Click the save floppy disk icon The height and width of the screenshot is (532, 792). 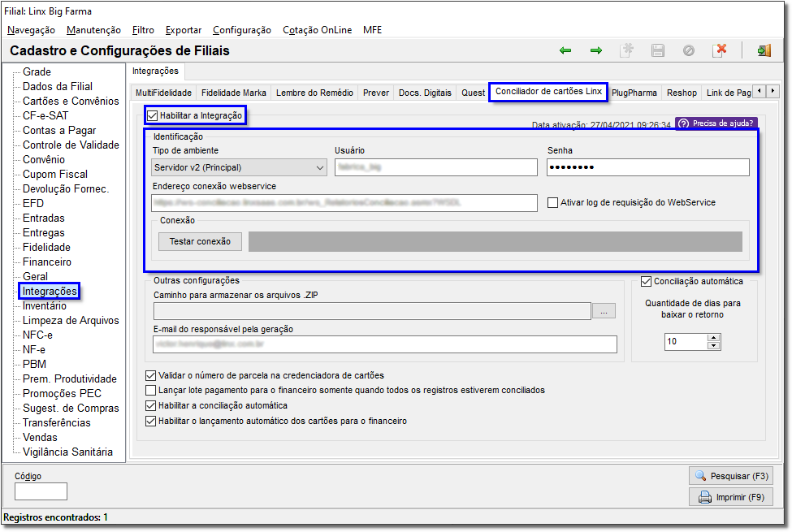(x=658, y=50)
